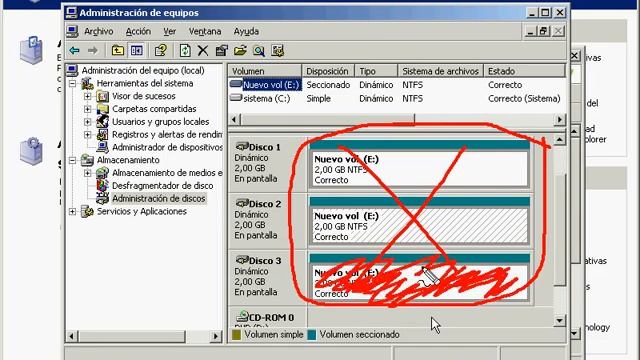Select Administración de discos tree item

(x=158, y=198)
